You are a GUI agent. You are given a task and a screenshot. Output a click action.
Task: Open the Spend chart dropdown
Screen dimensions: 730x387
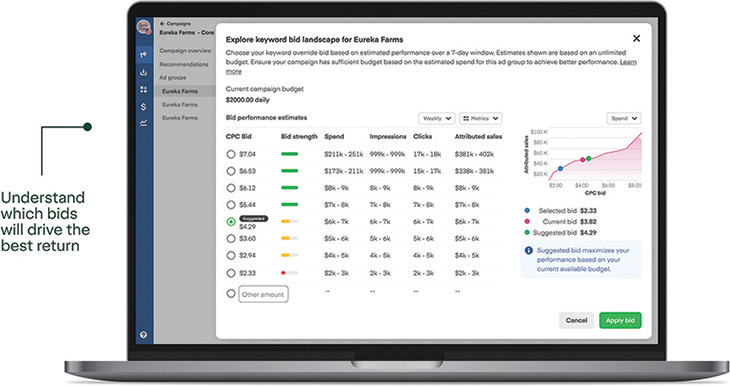coord(624,118)
